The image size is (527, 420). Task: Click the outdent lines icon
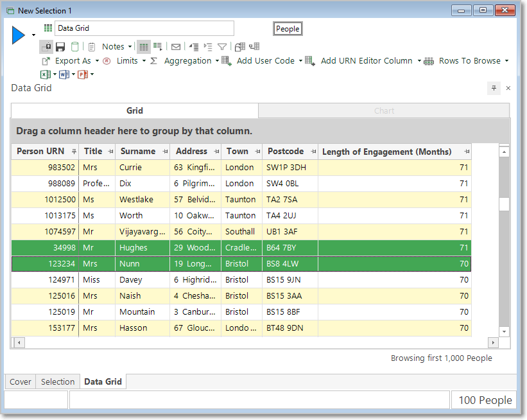[194, 47]
